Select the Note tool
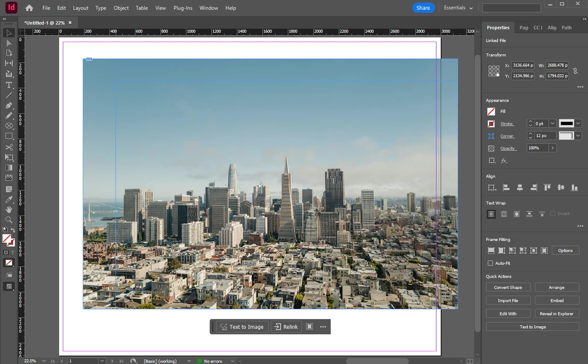 (x=9, y=189)
